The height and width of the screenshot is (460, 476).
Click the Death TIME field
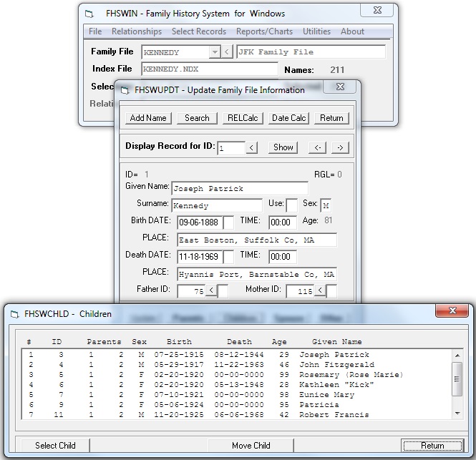(283, 257)
